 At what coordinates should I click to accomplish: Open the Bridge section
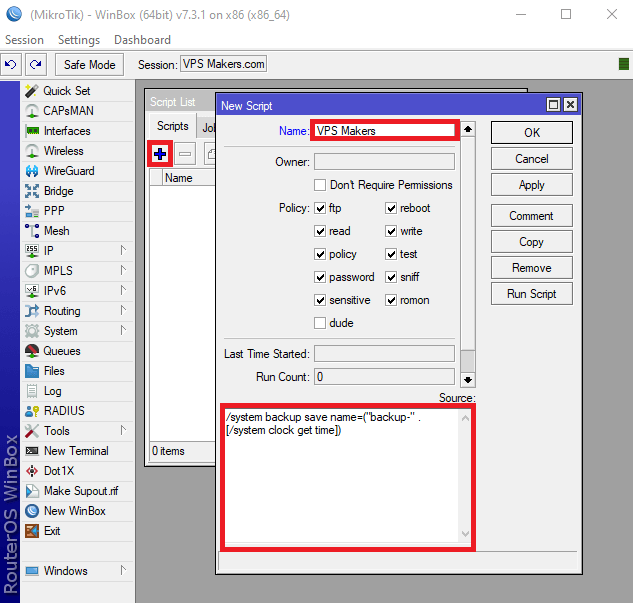tap(78, 191)
